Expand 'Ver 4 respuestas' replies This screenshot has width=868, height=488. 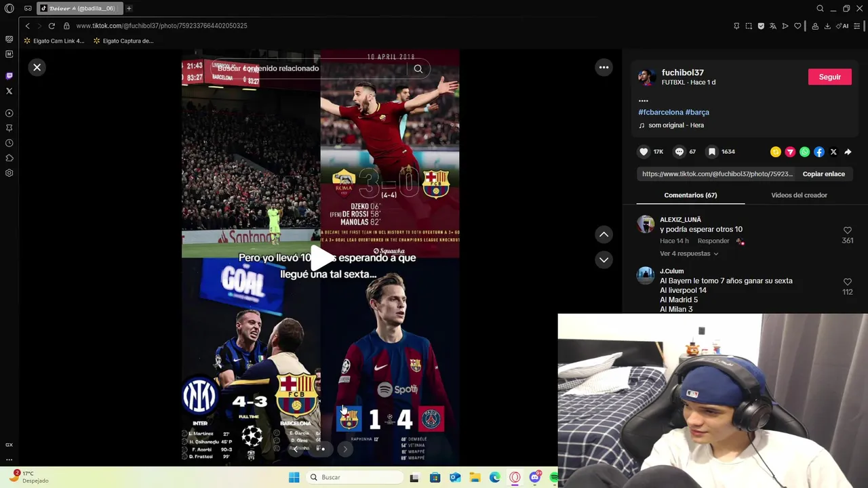click(689, 253)
